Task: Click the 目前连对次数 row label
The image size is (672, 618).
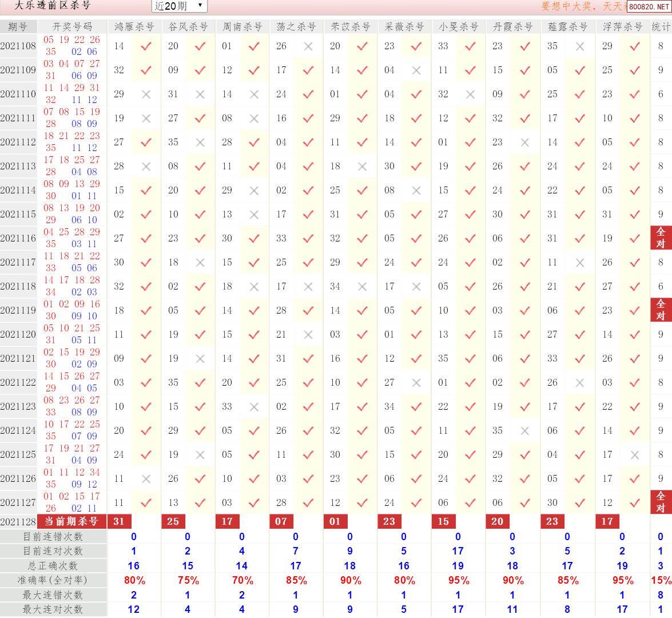Action: pyautogui.click(x=53, y=551)
